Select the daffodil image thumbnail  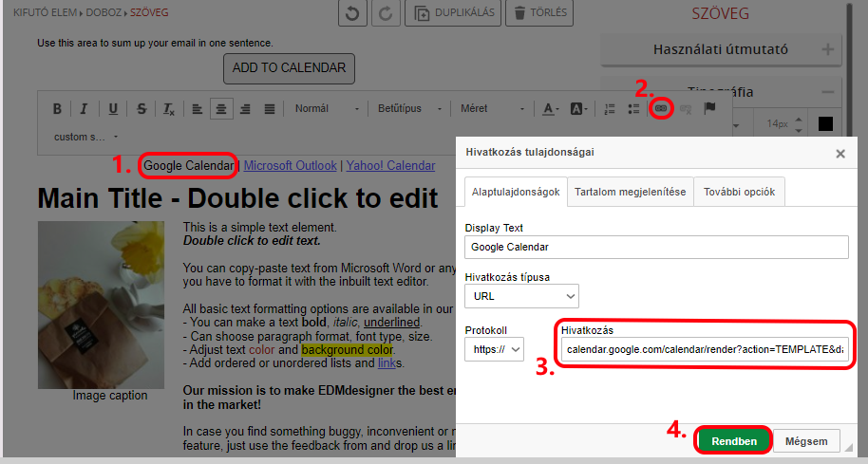[x=102, y=305]
